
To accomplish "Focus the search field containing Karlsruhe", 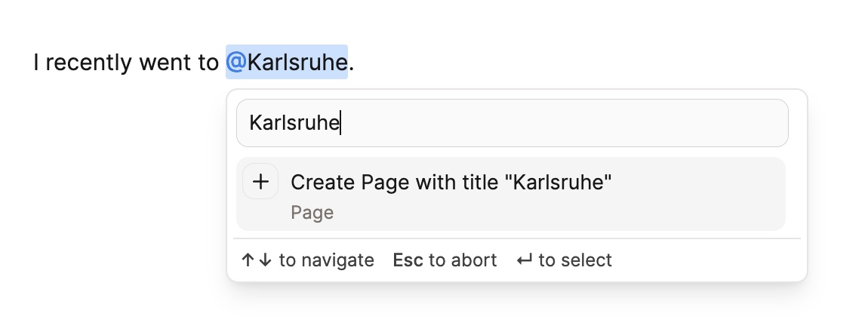I will point(512,123).
